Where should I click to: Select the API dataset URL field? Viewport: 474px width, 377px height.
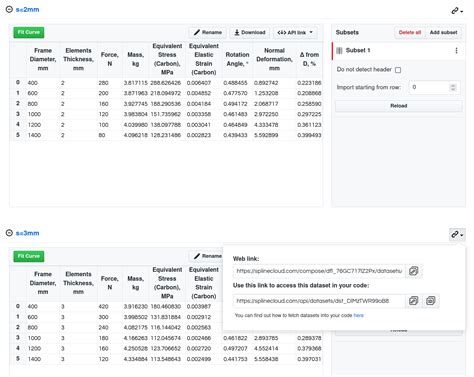pos(319,301)
